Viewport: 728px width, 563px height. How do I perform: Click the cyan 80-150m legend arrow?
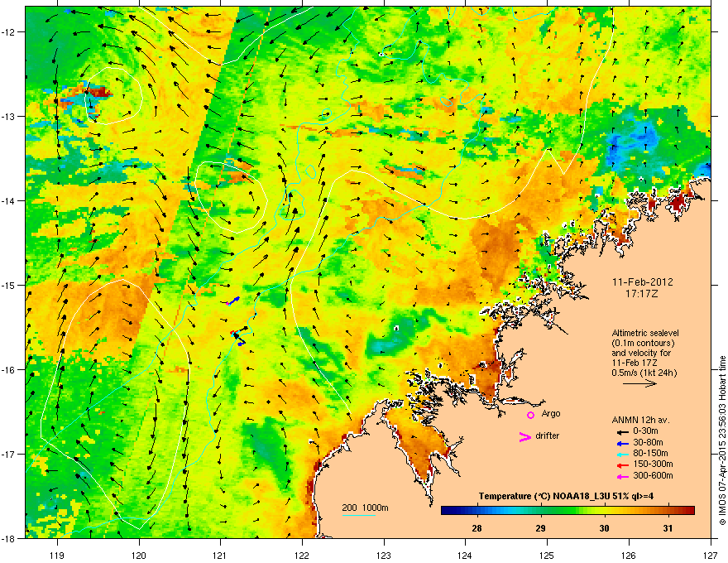[623, 454]
